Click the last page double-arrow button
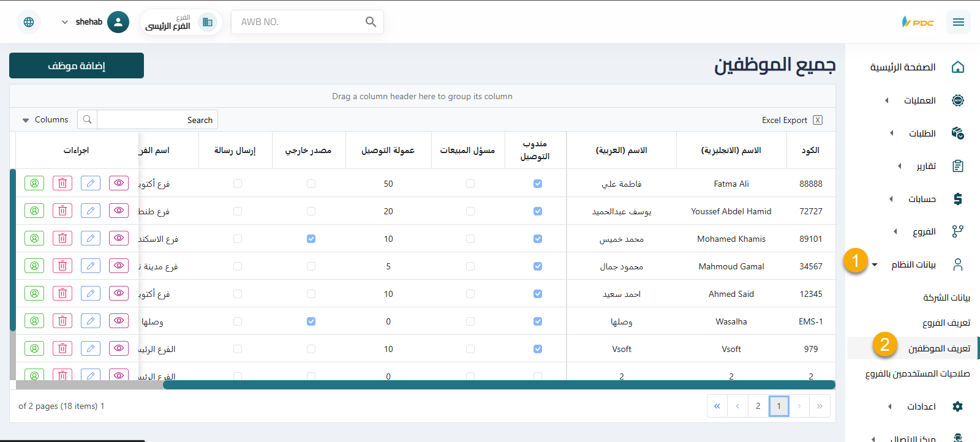The image size is (980, 442). [820, 406]
